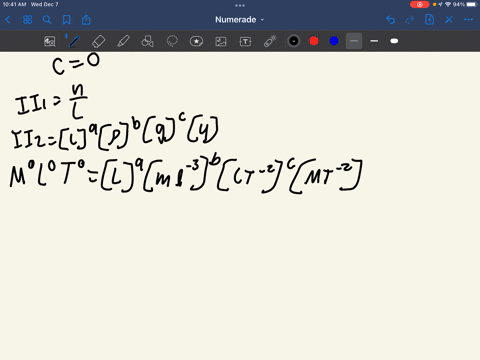Select the Pen tool
The width and height of the screenshot is (480, 360).
[x=74, y=41]
